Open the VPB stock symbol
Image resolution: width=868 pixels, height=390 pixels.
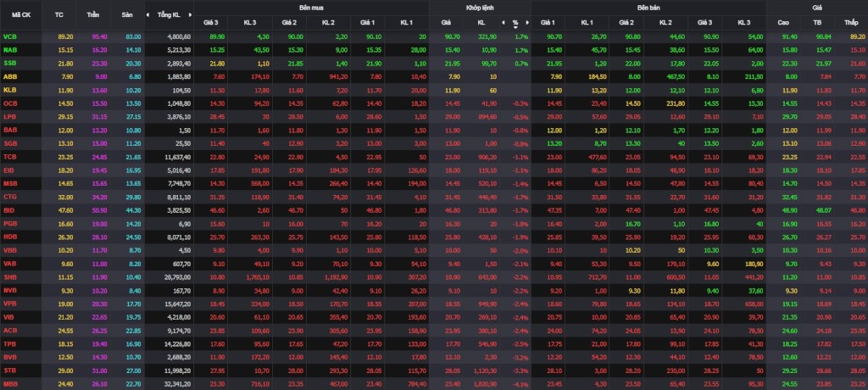click(9, 304)
